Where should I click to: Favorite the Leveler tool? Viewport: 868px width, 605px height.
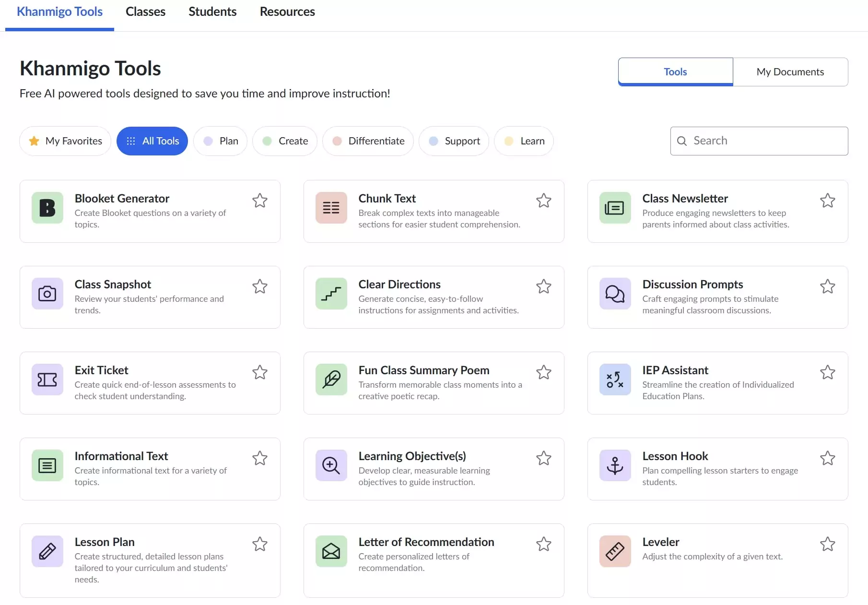(828, 544)
